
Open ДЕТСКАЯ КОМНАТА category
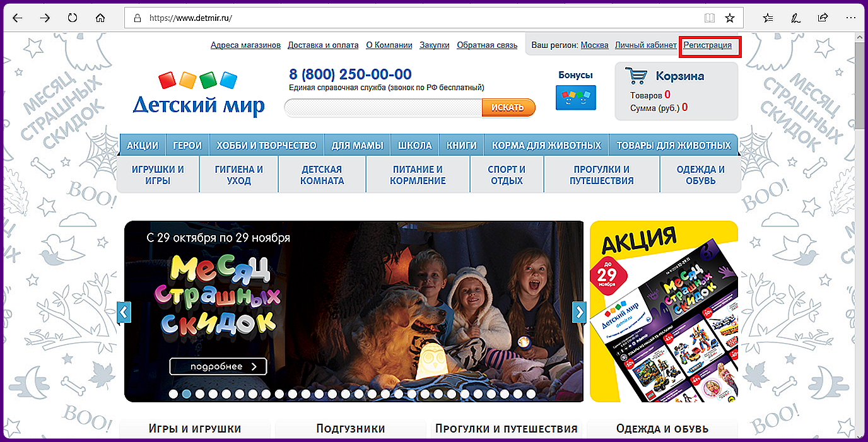322,175
